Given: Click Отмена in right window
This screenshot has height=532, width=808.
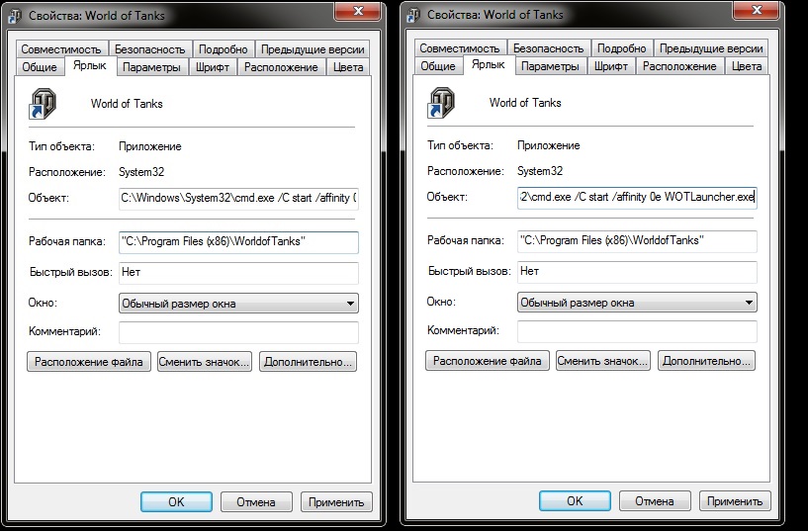Looking at the screenshot, I should pos(655,500).
